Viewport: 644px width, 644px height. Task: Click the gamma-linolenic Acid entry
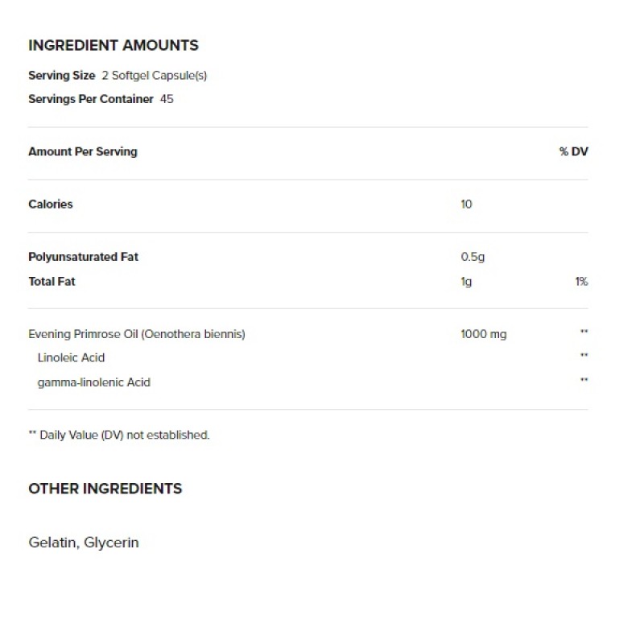coord(94,383)
